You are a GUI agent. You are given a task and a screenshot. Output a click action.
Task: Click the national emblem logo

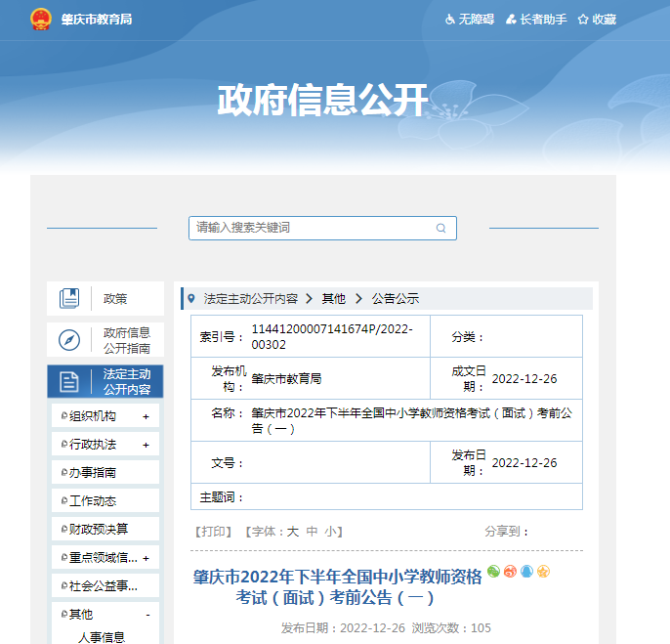click(x=41, y=19)
